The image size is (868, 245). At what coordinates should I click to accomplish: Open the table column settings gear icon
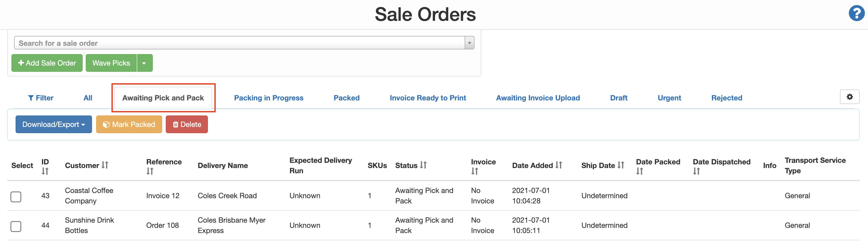(850, 97)
